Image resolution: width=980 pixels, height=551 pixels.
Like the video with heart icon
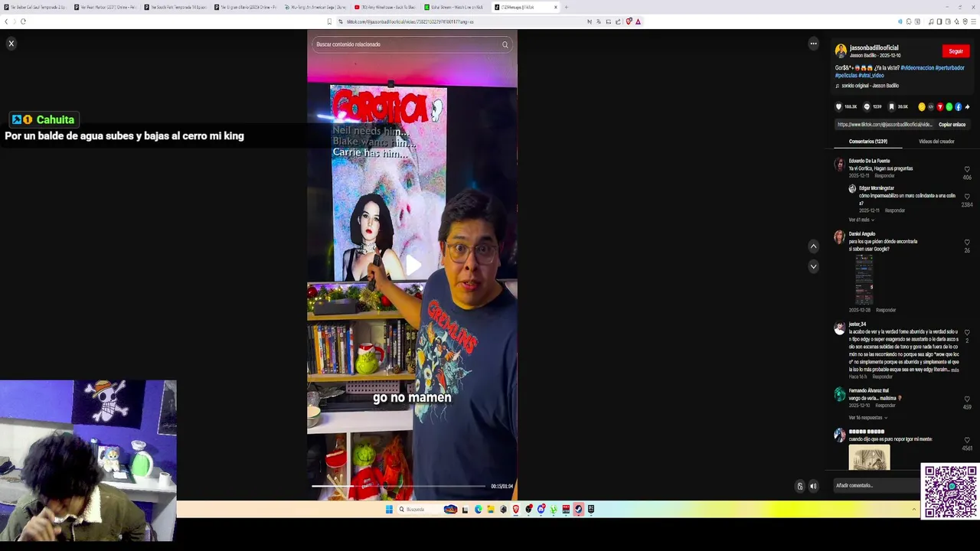[838, 107]
